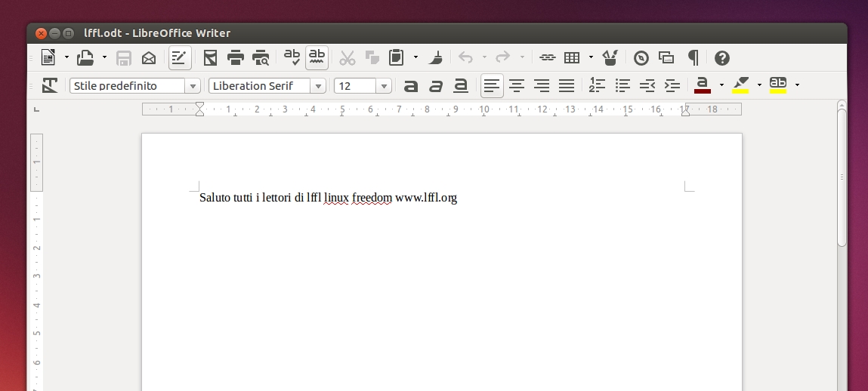
Task: Insert Table grid icon
Action: point(572,57)
